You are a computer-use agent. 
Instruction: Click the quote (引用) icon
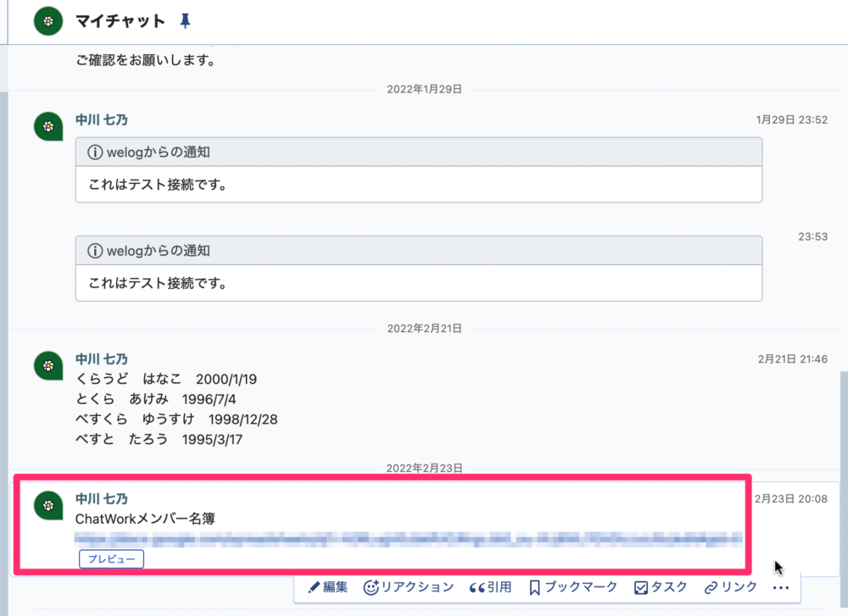(x=477, y=586)
